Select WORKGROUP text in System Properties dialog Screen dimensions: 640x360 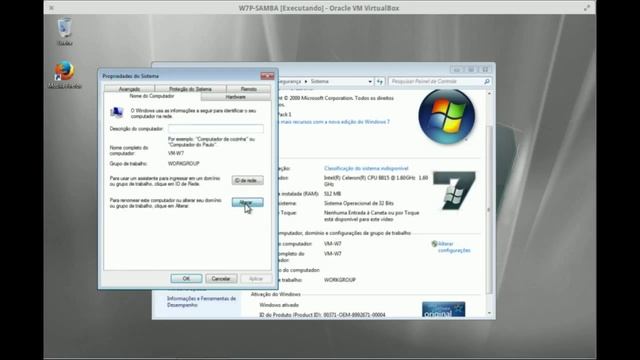pos(184,163)
